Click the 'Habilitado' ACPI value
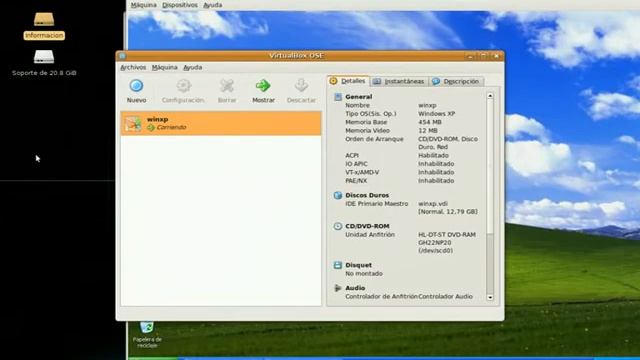The height and width of the screenshot is (360, 640). click(433, 156)
